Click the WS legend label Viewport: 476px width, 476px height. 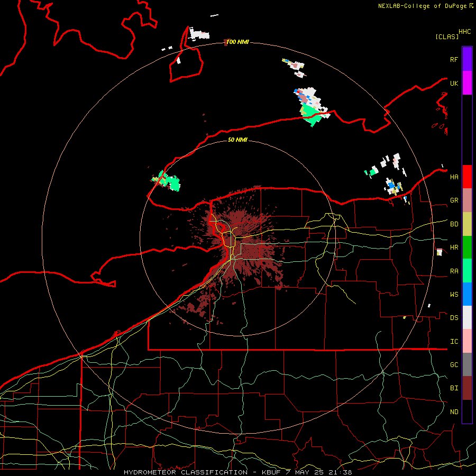tap(454, 295)
